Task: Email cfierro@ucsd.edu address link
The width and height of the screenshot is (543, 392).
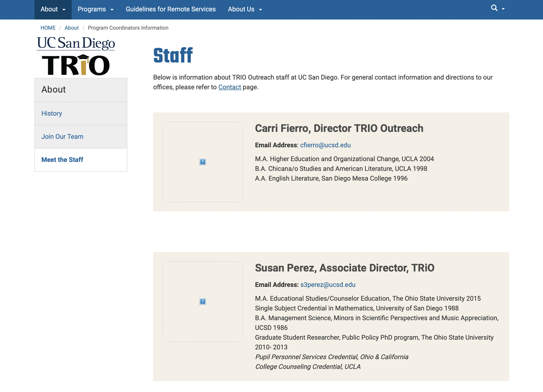Action: click(325, 145)
